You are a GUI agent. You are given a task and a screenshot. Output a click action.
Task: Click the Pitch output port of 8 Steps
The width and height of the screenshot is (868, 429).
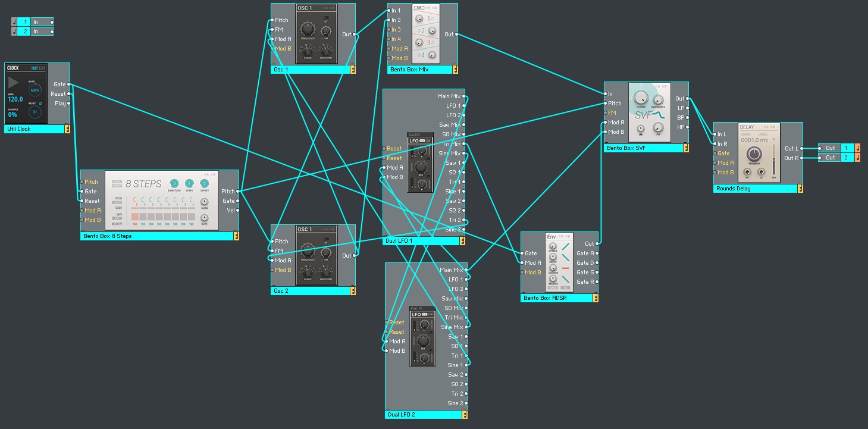tap(238, 192)
